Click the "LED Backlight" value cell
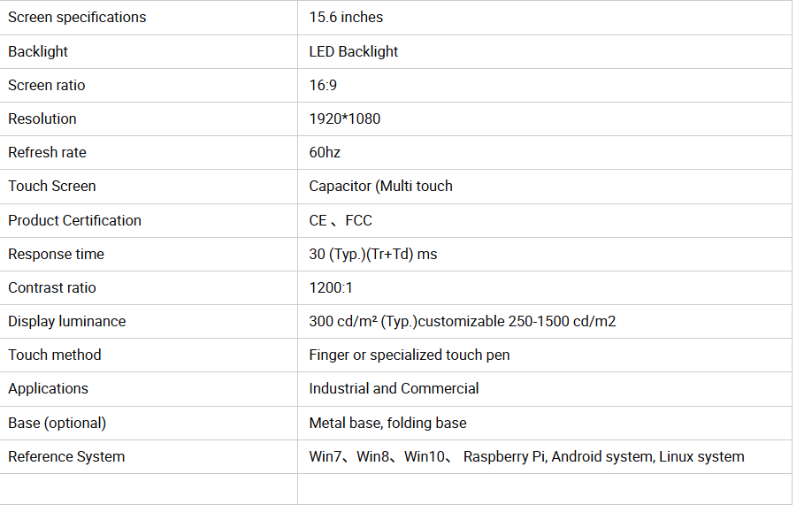Viewport: 812px width, 512px height. click(354, 51)
